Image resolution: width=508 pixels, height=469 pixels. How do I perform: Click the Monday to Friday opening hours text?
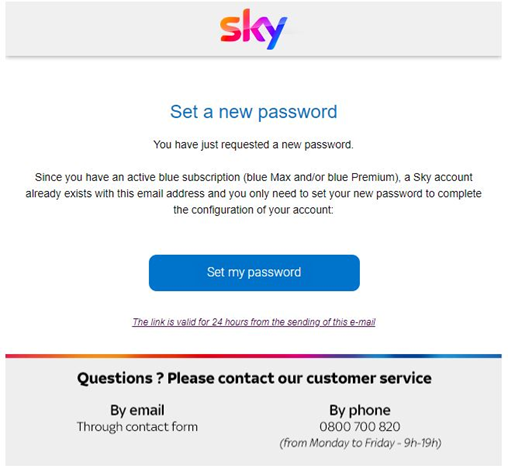pyautogui.click(x=360, y=443)
